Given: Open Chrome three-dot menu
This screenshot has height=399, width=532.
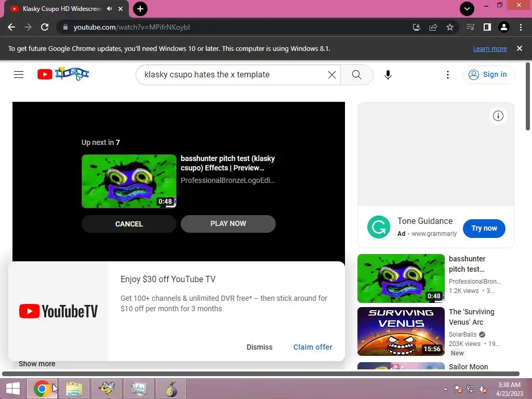Looking at the screenshot, I should pos(521,27).
